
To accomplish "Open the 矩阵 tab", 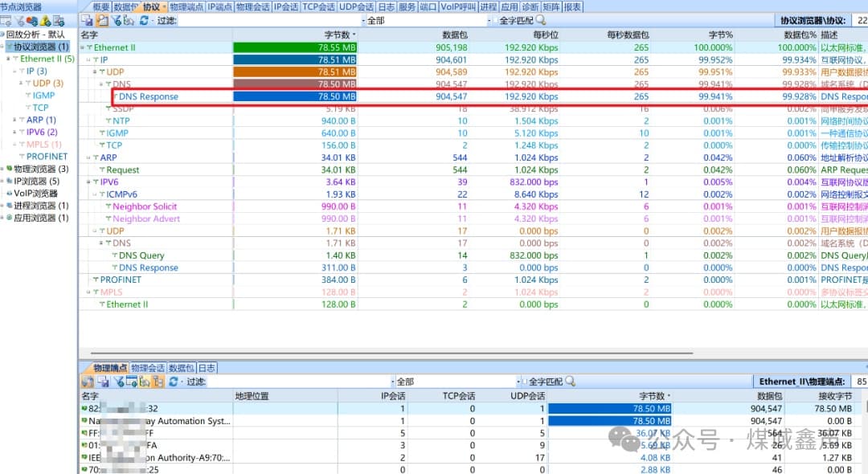I will point(551,6).
